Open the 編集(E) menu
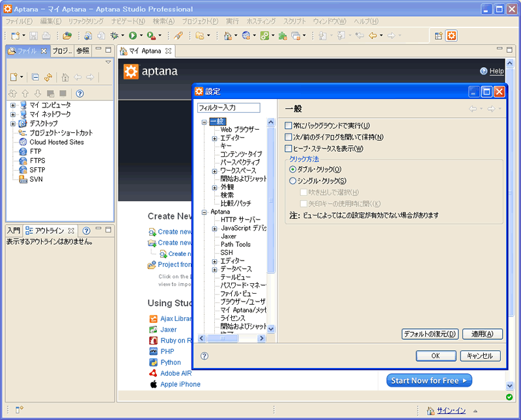This screenshot has width=521, height=420. tap(51, 21)
